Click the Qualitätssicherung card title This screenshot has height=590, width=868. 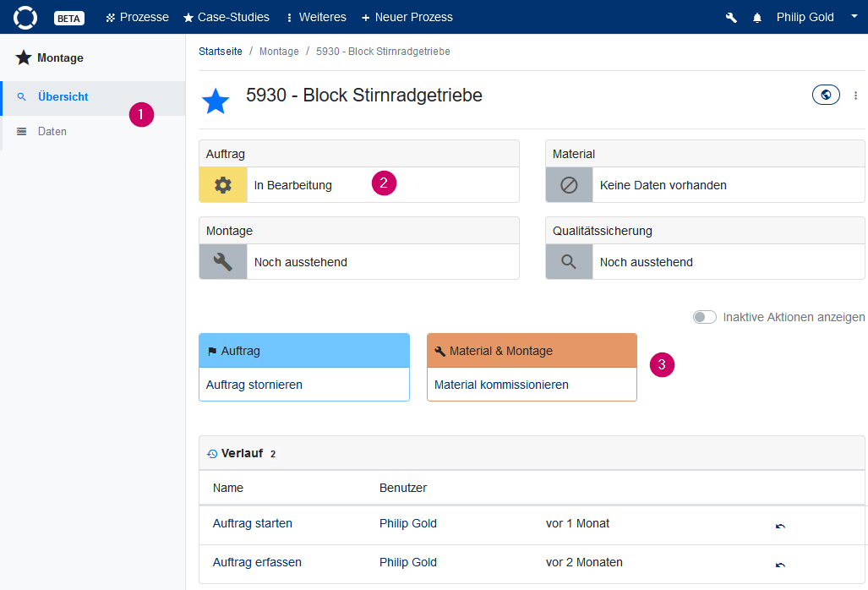[x=603, y=231]
